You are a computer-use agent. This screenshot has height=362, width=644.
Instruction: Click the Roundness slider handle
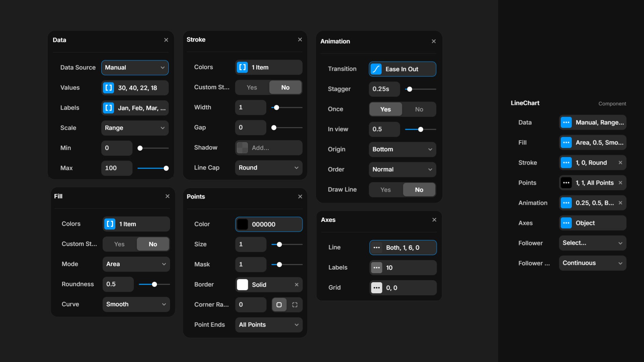[x=154, y=284]
